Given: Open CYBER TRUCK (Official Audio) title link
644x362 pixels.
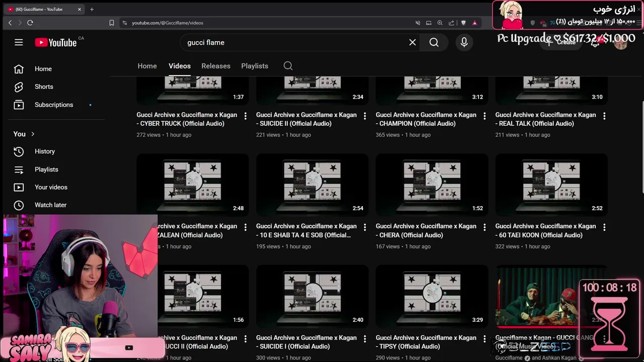Looking at the screenshot, I should pos(187,119).
